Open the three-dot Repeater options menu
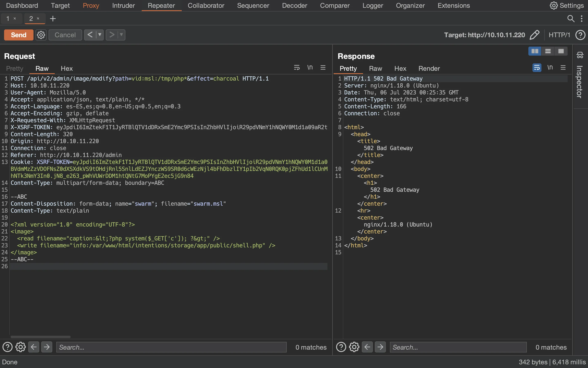 click(581, 18)
